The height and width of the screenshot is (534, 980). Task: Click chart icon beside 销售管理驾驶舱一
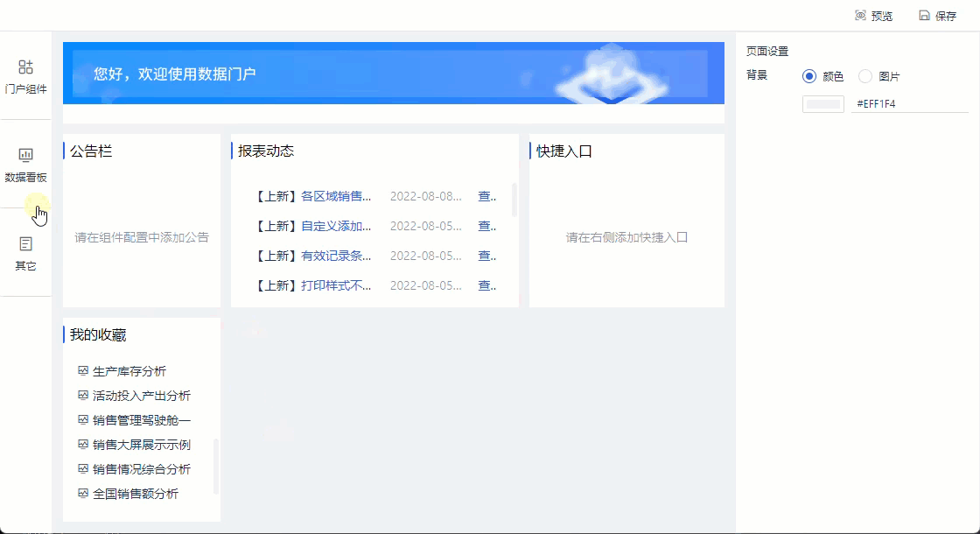(x=82, y=419)
